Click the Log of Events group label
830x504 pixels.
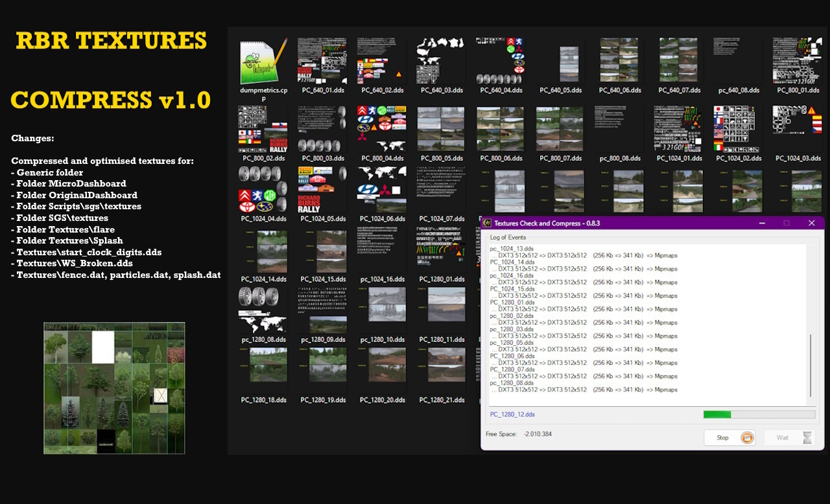coord(508,238)
